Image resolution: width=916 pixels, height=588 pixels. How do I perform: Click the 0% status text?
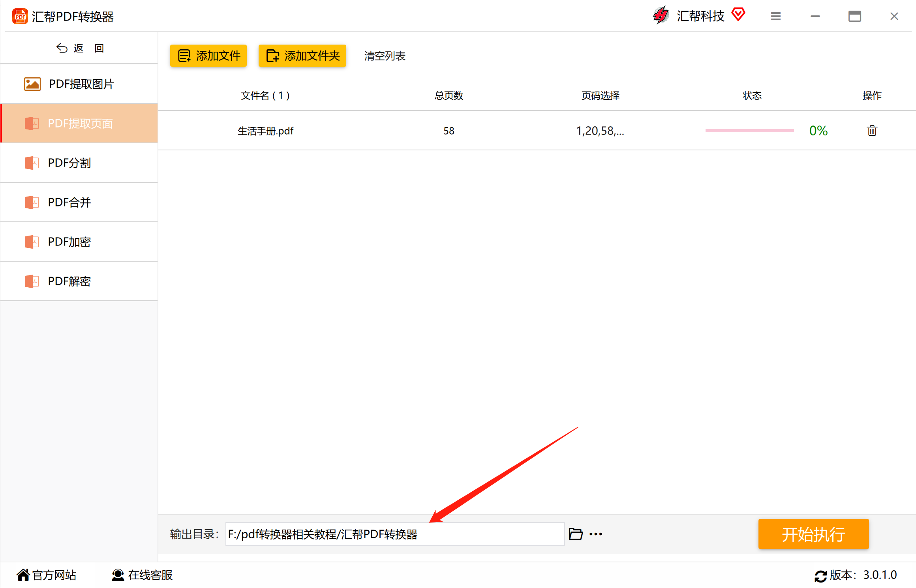[x=818, y=131]
